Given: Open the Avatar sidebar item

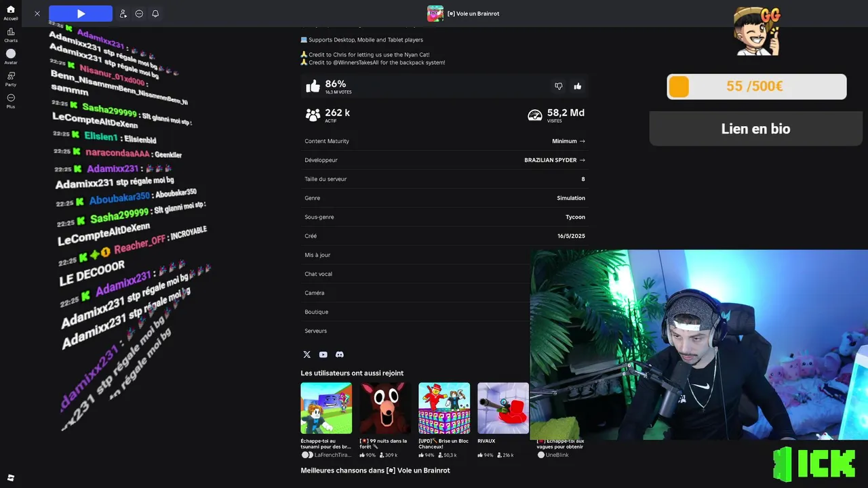Looking at the screenshot, I should click(11, 57).
